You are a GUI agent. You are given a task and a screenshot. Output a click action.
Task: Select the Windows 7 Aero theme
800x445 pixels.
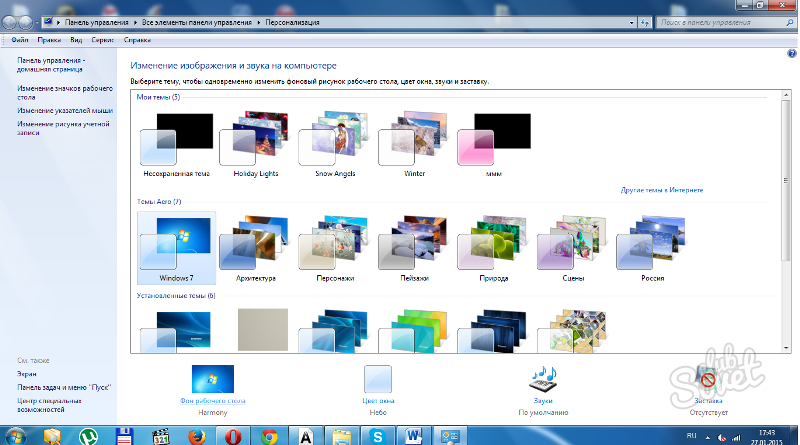(176, 247)
